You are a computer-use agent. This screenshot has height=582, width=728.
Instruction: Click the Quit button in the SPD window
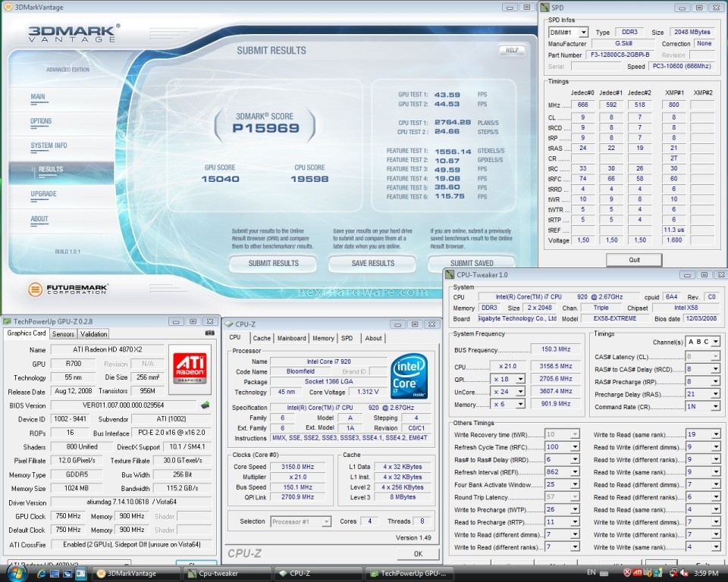pos(634,260)
